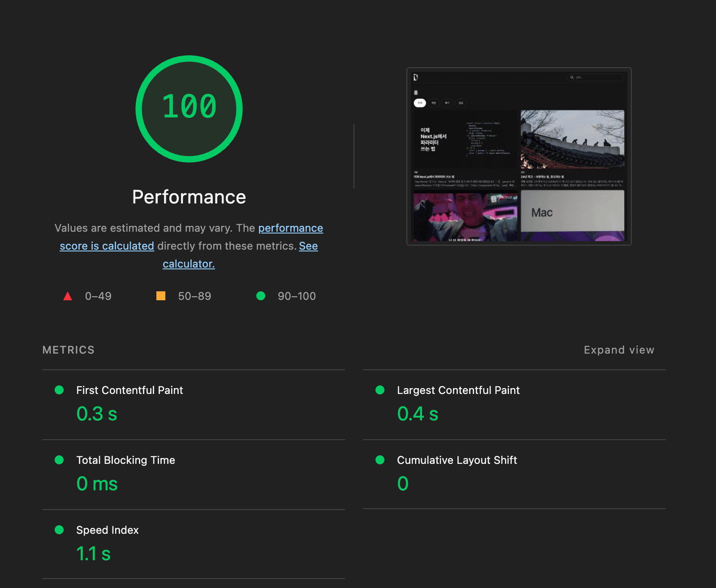Click the green dot beside First Contentful Paint
The width and height of the screenshot is (716, 588).
coord(59,390)
